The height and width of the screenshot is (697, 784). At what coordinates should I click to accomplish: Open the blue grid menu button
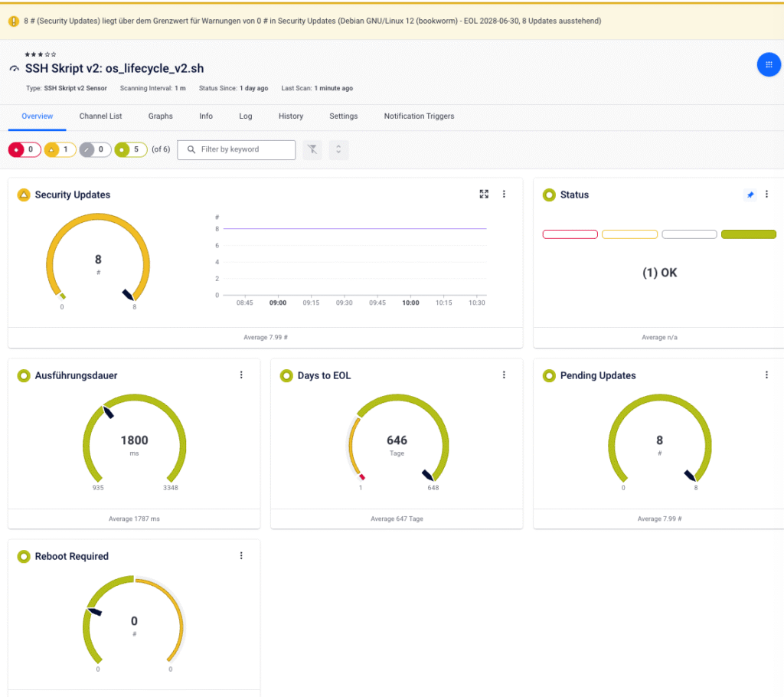point(769,64)
